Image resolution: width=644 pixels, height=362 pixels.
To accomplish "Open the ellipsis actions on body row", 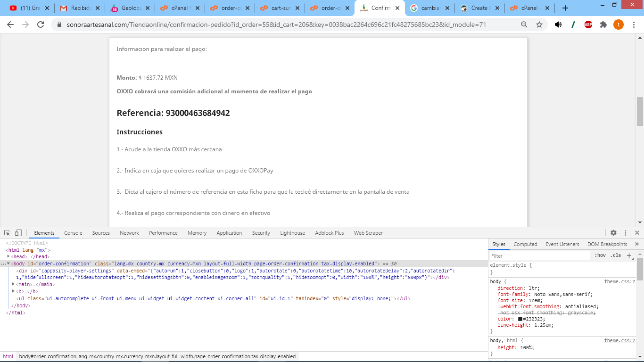I will 3,263.
